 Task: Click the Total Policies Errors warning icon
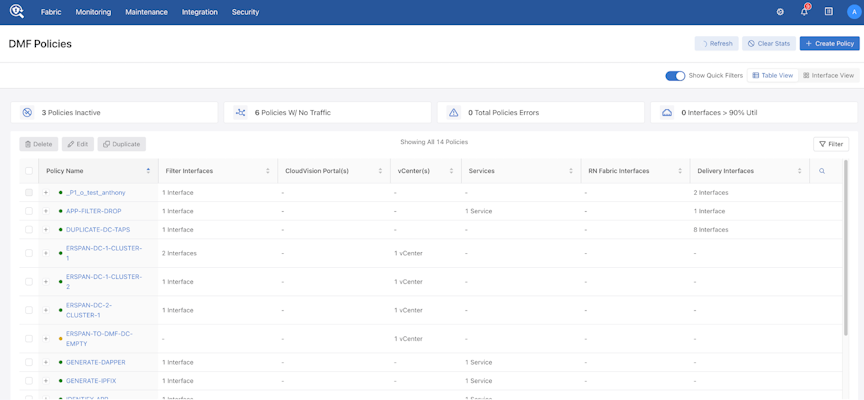(453, 112)
